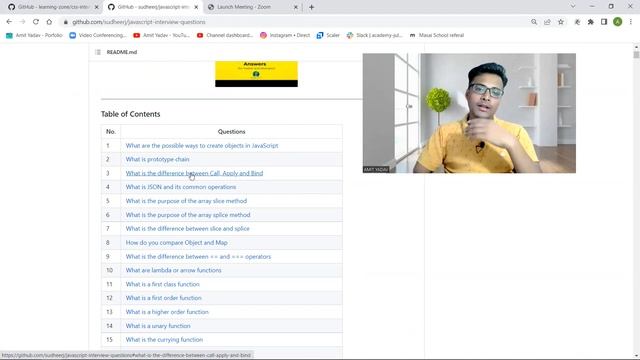This screenshot has width=640, height=360.
Task: Open 'What is the currying function'
Action: click(x=164, y=340)
